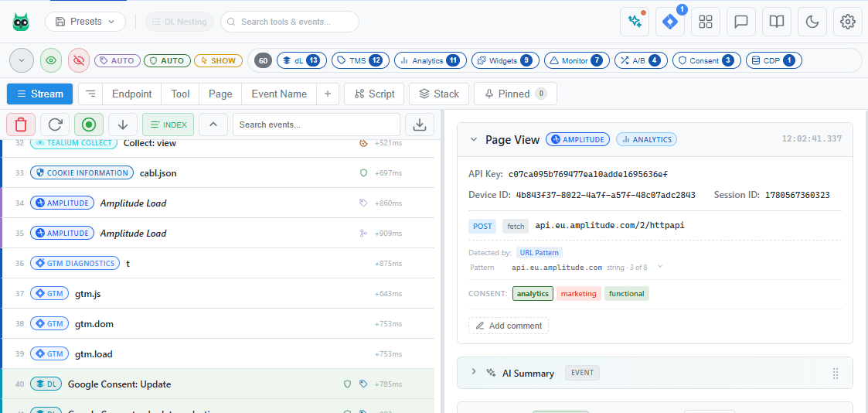Click the ANALYTICS badge in Page View header
Image resolution: width=868 pixels, height=413 pixels.
[x=647, y=139]
